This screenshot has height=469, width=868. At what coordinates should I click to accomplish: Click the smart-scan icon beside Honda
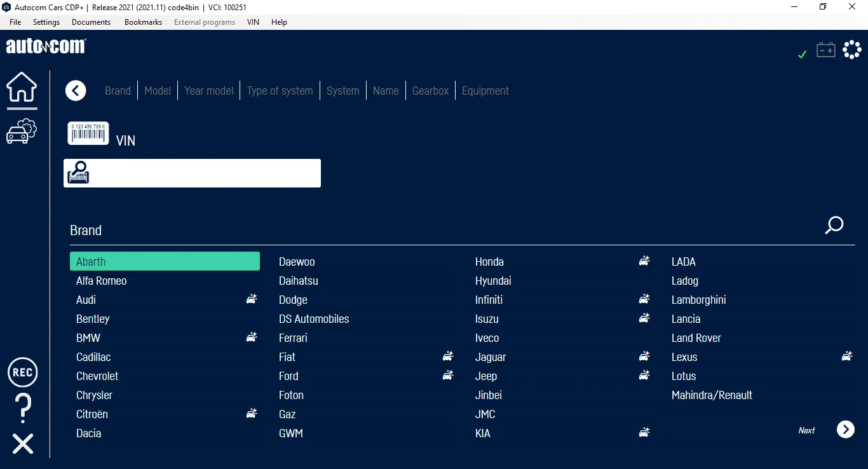[644, 261]
